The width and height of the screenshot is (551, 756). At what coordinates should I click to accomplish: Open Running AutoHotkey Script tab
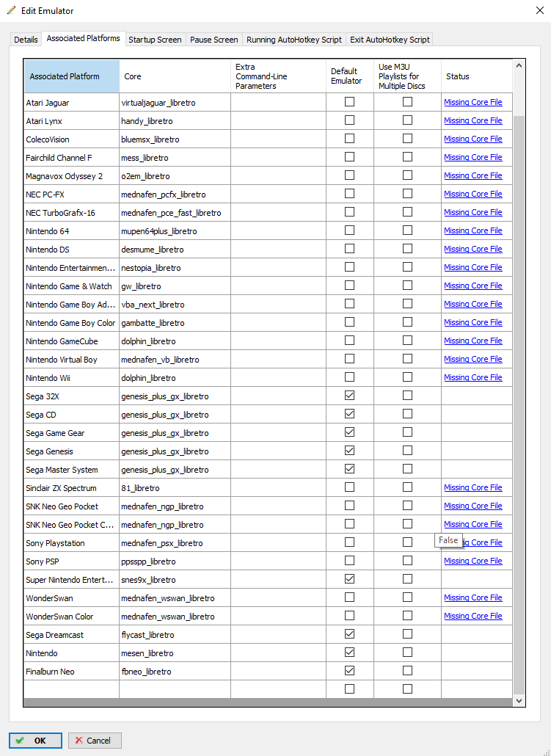click(x=293, y=40)
